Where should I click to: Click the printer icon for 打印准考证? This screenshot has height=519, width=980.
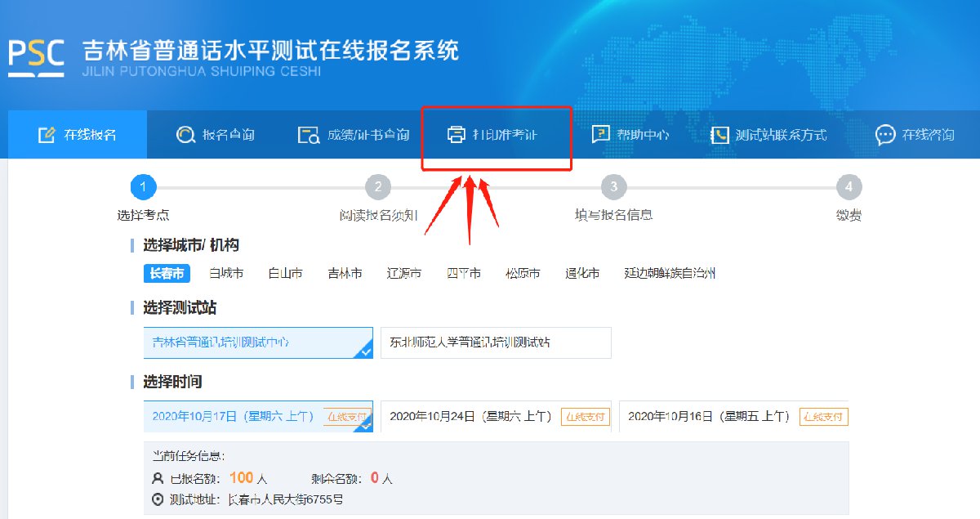click(x=456, y=135)
